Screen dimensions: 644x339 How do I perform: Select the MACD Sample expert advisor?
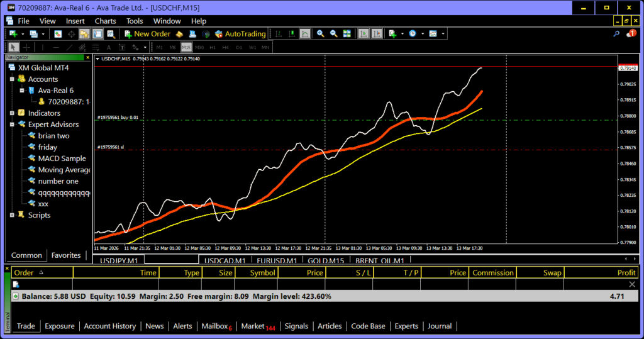(62, 158)
